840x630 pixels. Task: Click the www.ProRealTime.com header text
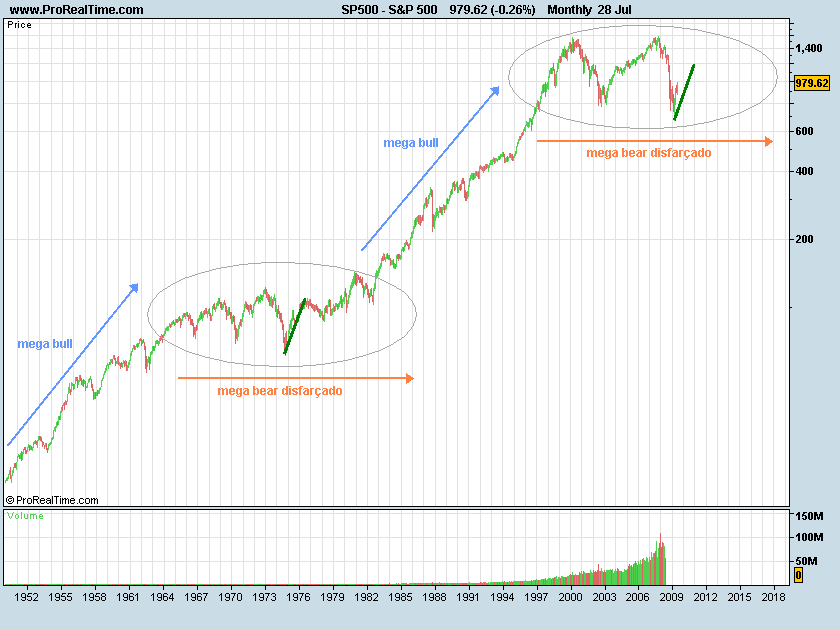(x=77, y=10)
